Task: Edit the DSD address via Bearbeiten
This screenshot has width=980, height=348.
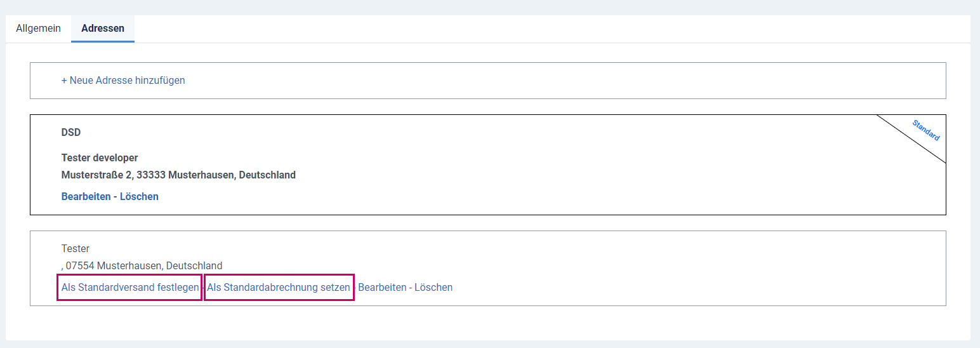Action: point(86,196)
